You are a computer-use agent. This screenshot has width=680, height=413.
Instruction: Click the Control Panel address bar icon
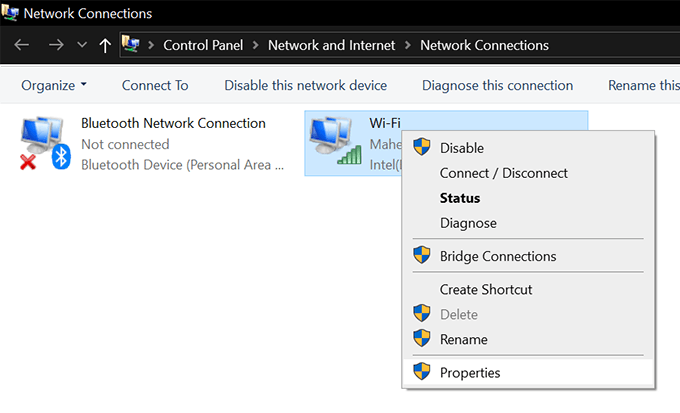click(x=130, y=45)
